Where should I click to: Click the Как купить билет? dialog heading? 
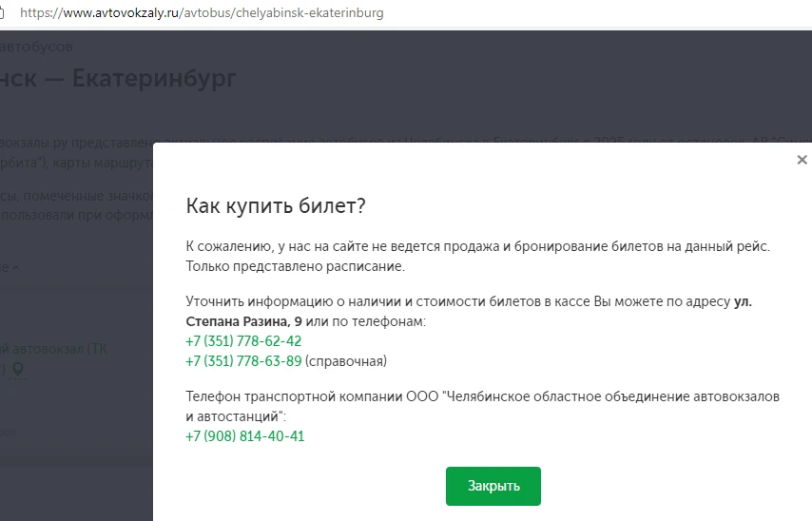[x=276, y=206]
